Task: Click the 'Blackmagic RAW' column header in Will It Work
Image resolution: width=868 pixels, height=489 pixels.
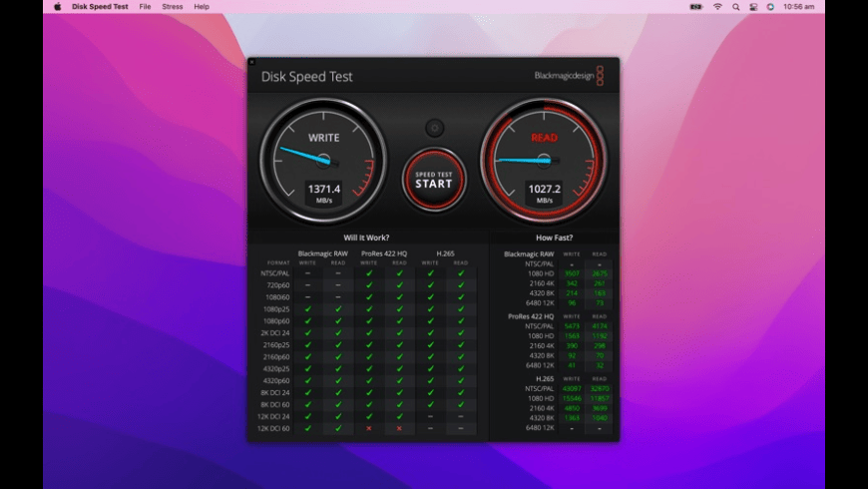Action: point(322,253)
